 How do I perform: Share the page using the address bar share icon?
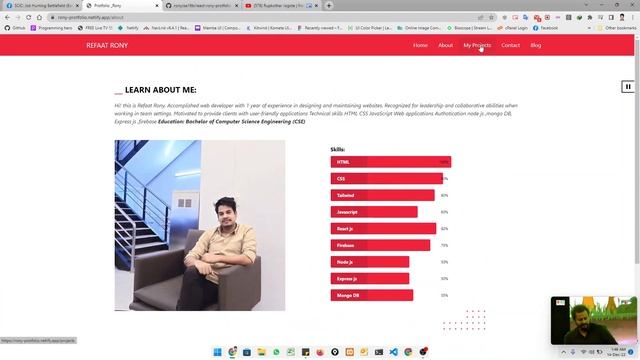[481, 18]
